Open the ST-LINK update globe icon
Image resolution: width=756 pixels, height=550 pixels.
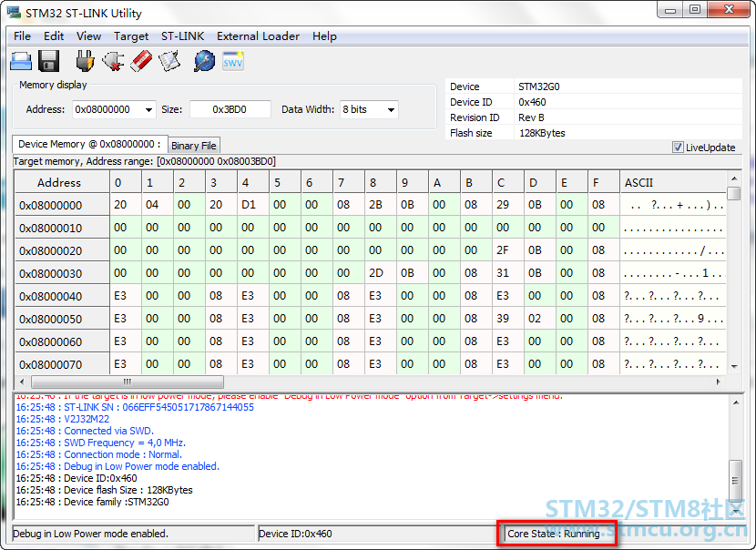pos(204,61)
